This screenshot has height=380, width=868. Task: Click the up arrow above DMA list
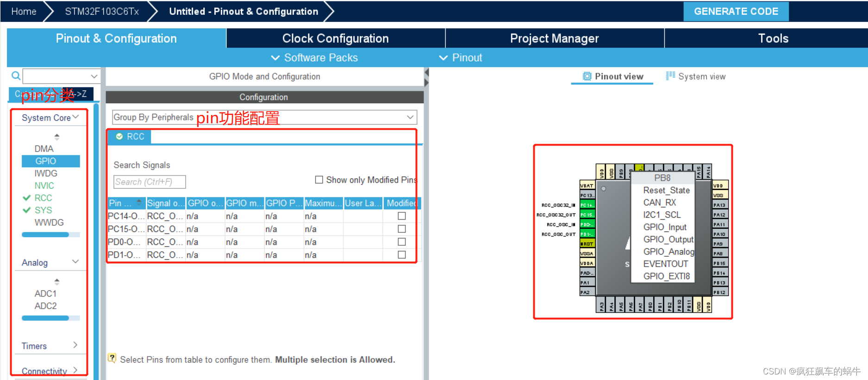pos(57,137)
